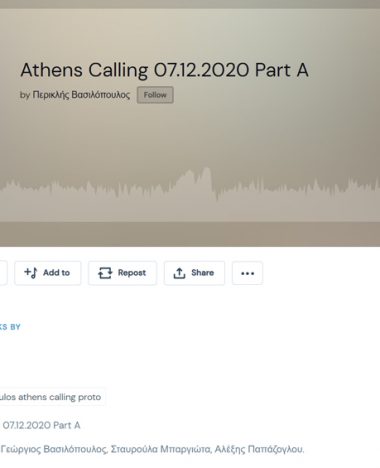The height and width of the screenshot is (468, 380).
Task: Open the uploader profile Περικλής Βασιλόπουλος
Action: tap(81, 95)
